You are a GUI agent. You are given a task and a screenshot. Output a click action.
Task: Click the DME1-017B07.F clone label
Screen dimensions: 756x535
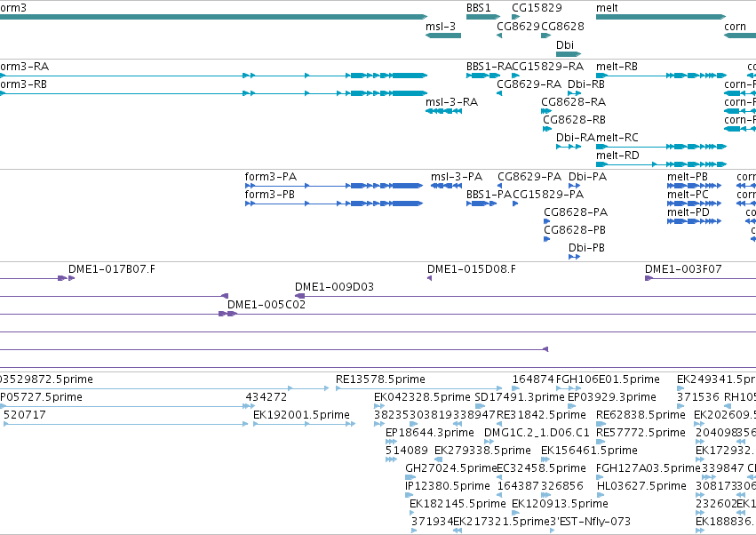pyautogui.click(x=112, y=269)
